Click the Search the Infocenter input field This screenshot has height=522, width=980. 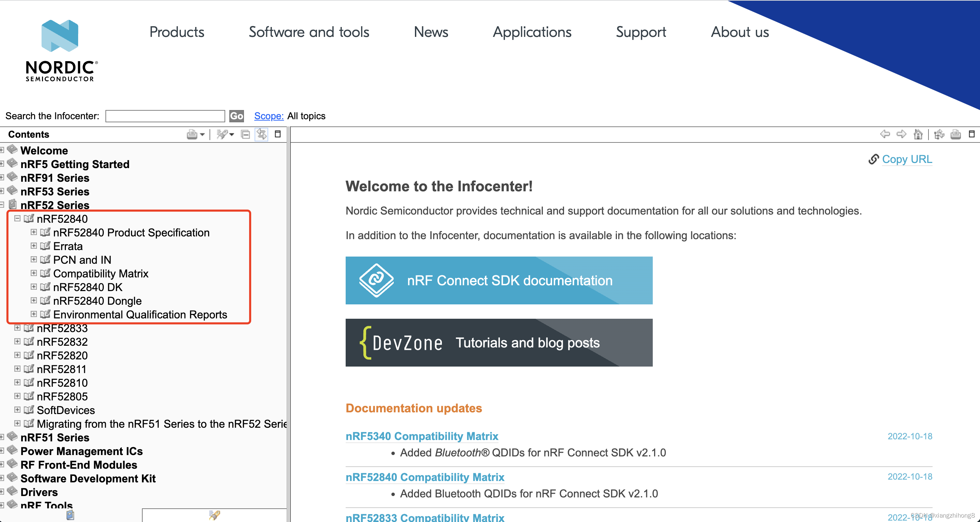point(165,116)
